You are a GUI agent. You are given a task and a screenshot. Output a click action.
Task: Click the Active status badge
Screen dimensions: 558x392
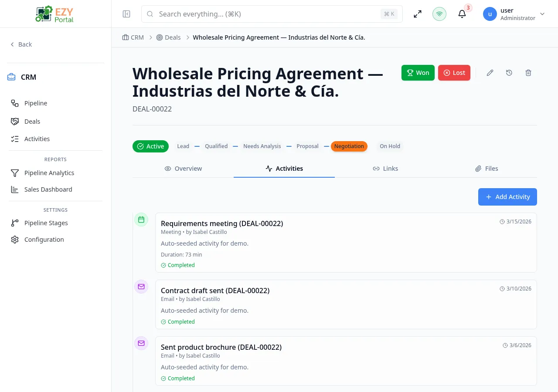click(x=150, y=146)
